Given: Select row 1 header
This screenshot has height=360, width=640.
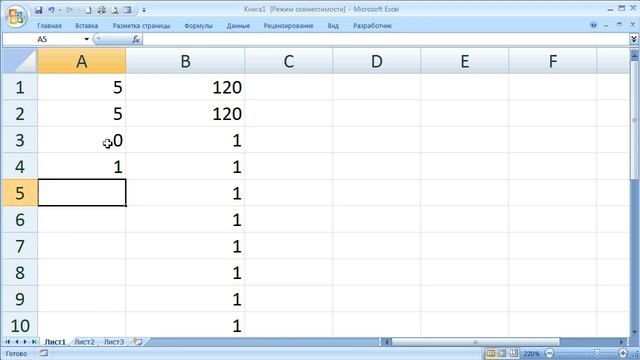Looking at the screenshot, I should (x=20, y=87).
